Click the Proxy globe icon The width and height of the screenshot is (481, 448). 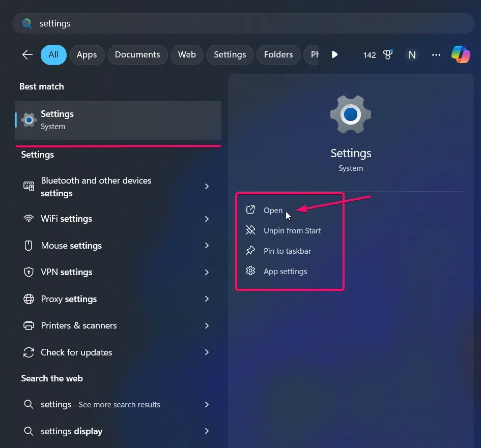click(29, 299)
